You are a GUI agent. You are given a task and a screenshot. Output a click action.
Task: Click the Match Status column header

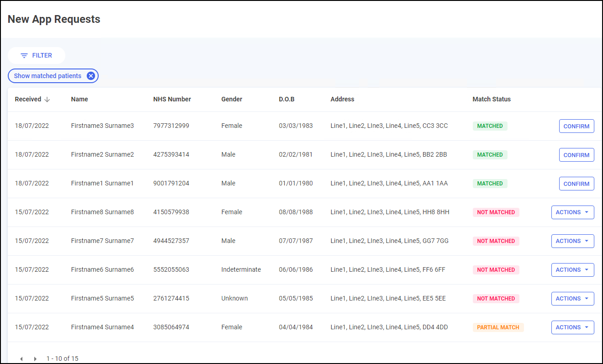tap(492, 99)
